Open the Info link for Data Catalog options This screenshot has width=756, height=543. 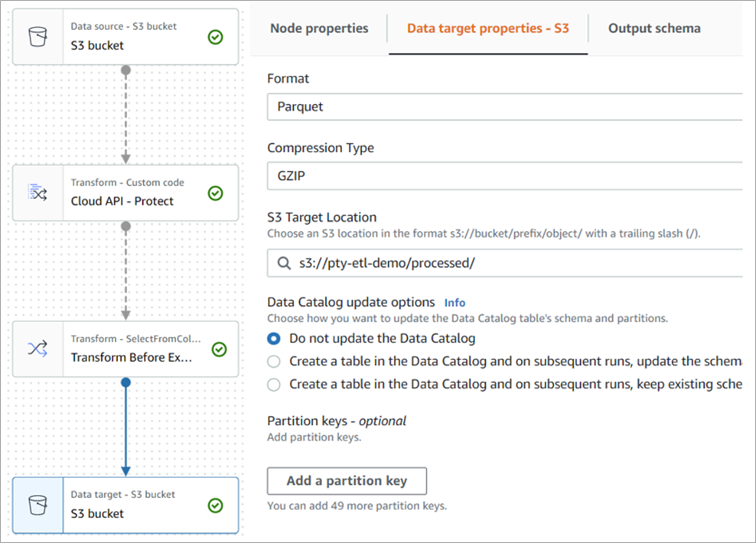coord(455,303)
